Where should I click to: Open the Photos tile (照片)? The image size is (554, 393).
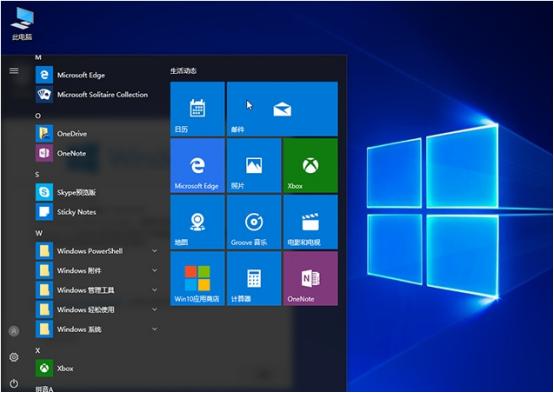click(254, 165)
